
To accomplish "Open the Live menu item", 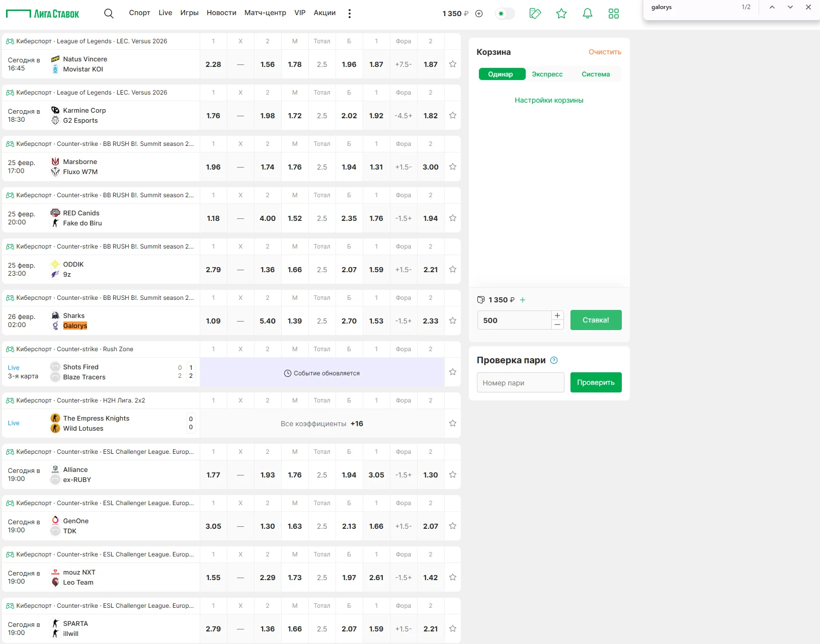I will [x=166, y=13].
